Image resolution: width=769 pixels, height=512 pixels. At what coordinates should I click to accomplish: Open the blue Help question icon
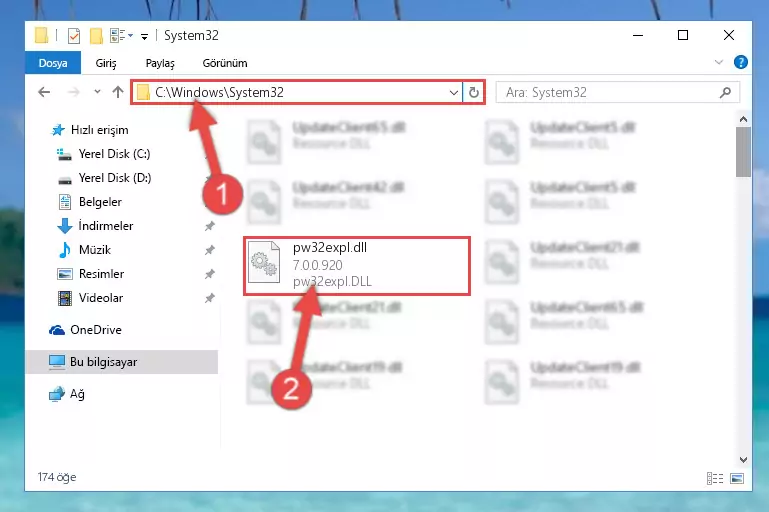[x=741, y=62]
